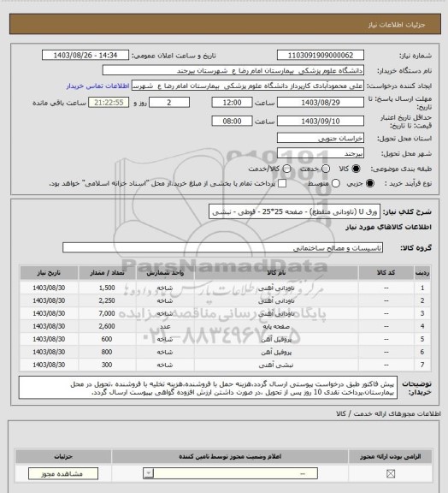The height and width of the screenshot is (493, 448).
Task: Click quantity 1,500 in row 1
Action: [107, 288]
